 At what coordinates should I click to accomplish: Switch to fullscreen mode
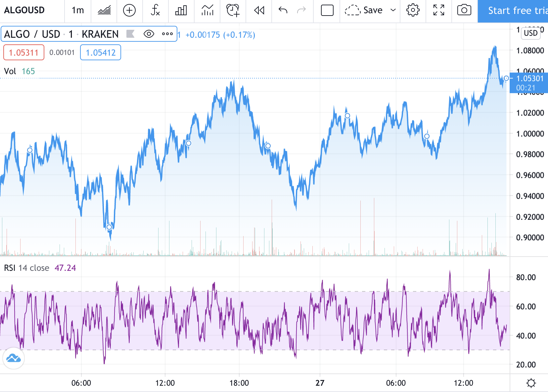click(x=439, y=10)
